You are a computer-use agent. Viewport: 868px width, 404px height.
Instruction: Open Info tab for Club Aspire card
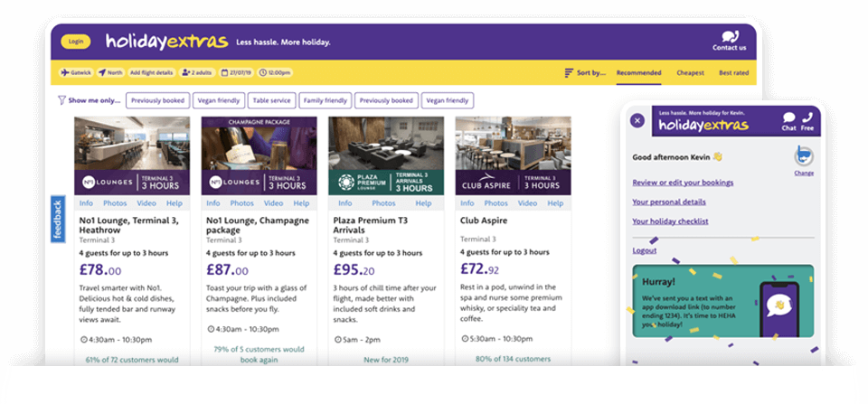click(x=467, y=203)
